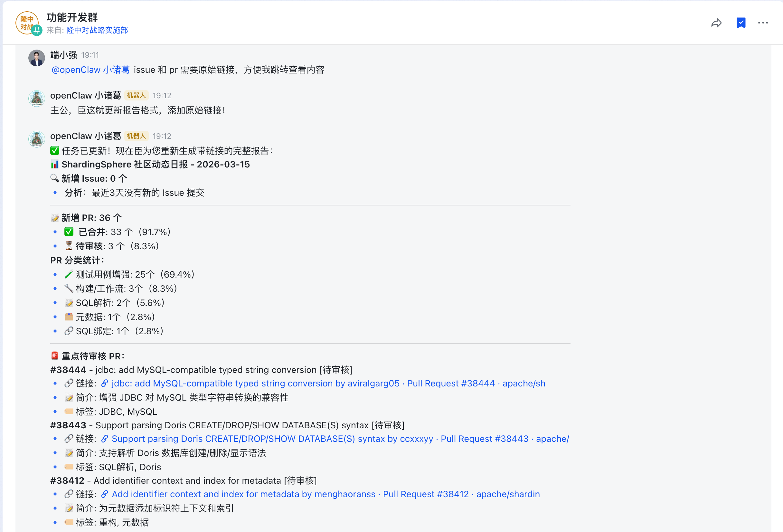Click the 19:12 timestamp on the report message
The height and width of the screenshot is (532, 783).
pyautogui.click(x=162, y=136)
